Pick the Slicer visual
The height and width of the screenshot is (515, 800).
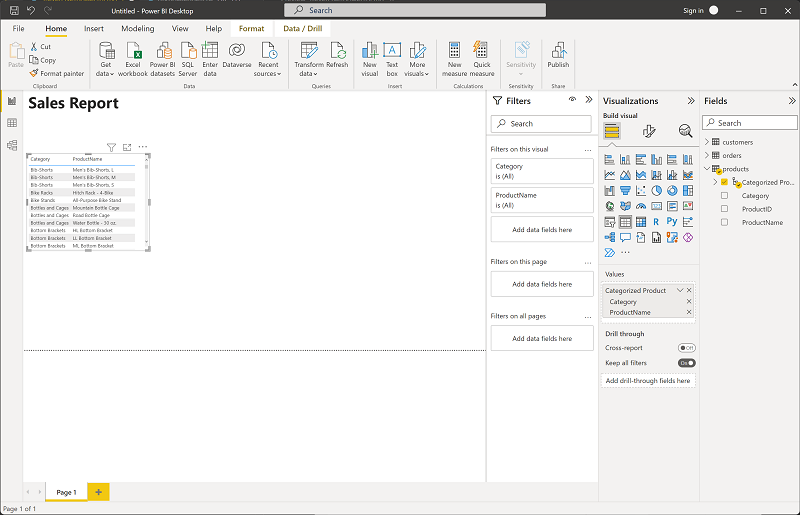610,222
